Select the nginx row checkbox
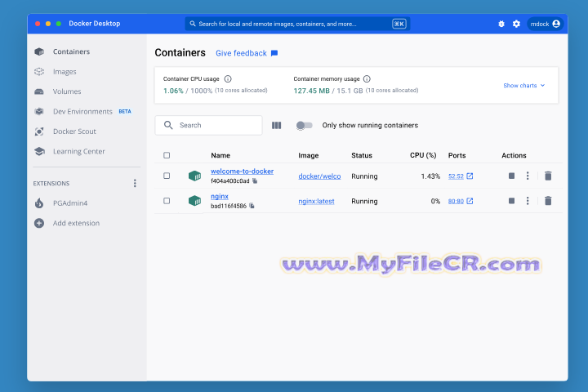This screenshot has height=392, width=588. (167, 201)
